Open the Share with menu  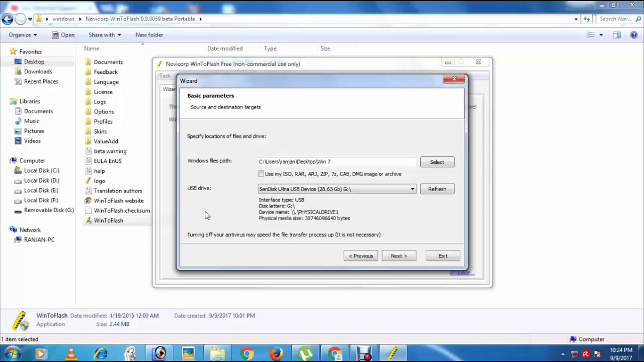pyautogui.click(x=105, y=35)
